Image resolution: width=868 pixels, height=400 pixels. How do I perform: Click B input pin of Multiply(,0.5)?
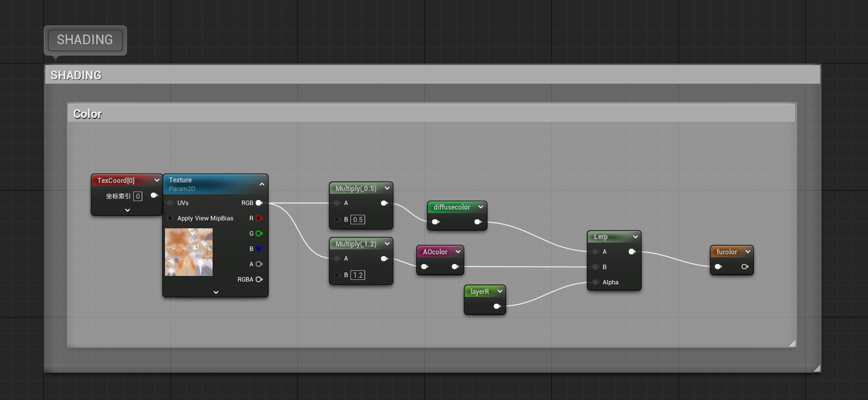click(x=337, y=219)
